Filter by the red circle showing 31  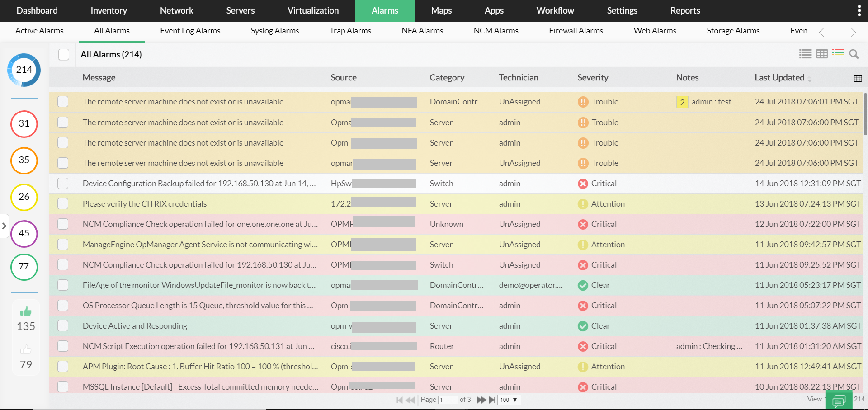(x=24, y=124)
